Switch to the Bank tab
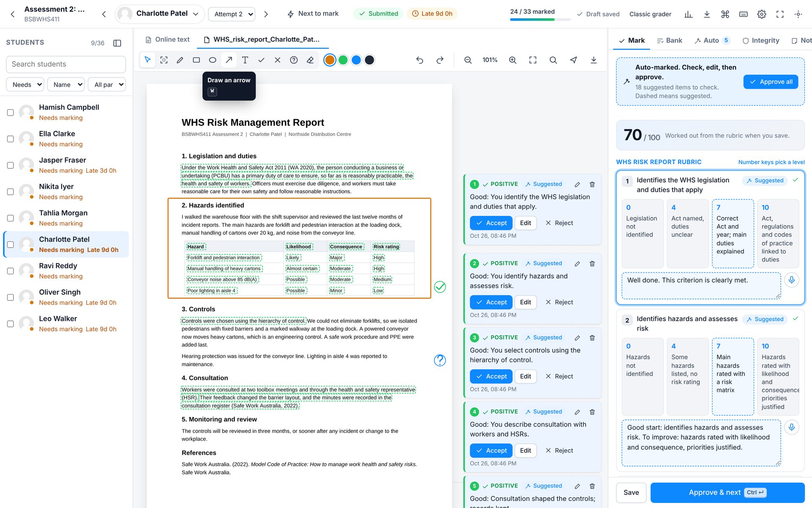 click(x=669, y=40)
